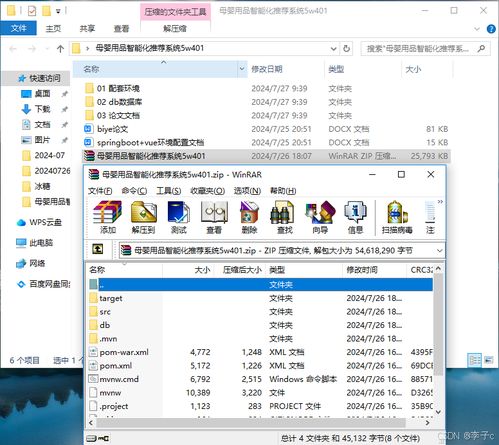Open WinRAR 文件(F) menu
The height and width of the screenshot is (445, 499).
tap(100, 191)
